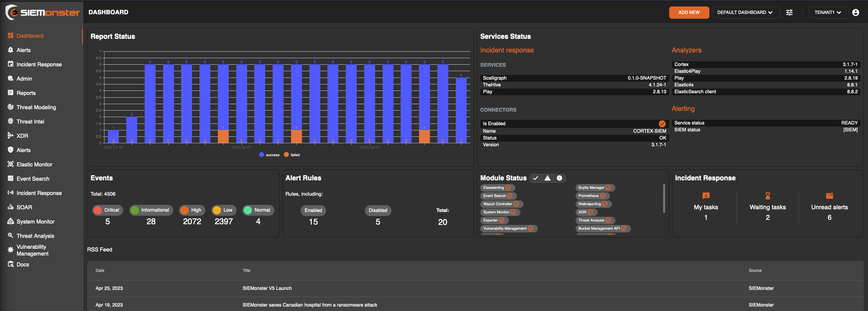Click the Critical events chip
Viewport: 868px width, 311px height.
click(108, 210)
